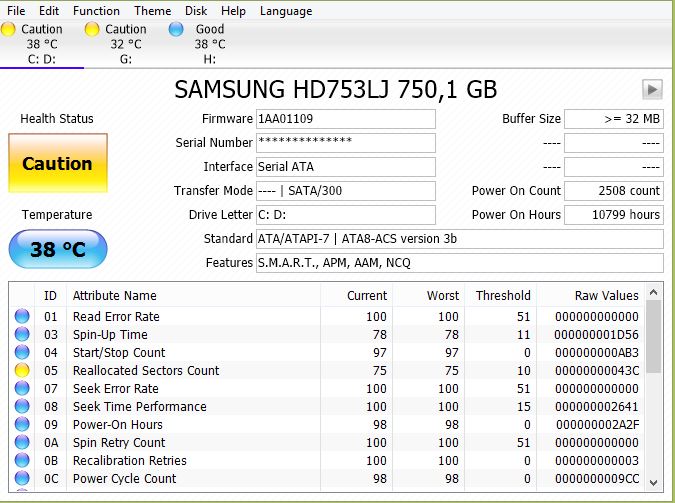This screenshot has width=675, height=503.
Task: Select the Power Cycle Count attribute name
Action: pos(125,478)
